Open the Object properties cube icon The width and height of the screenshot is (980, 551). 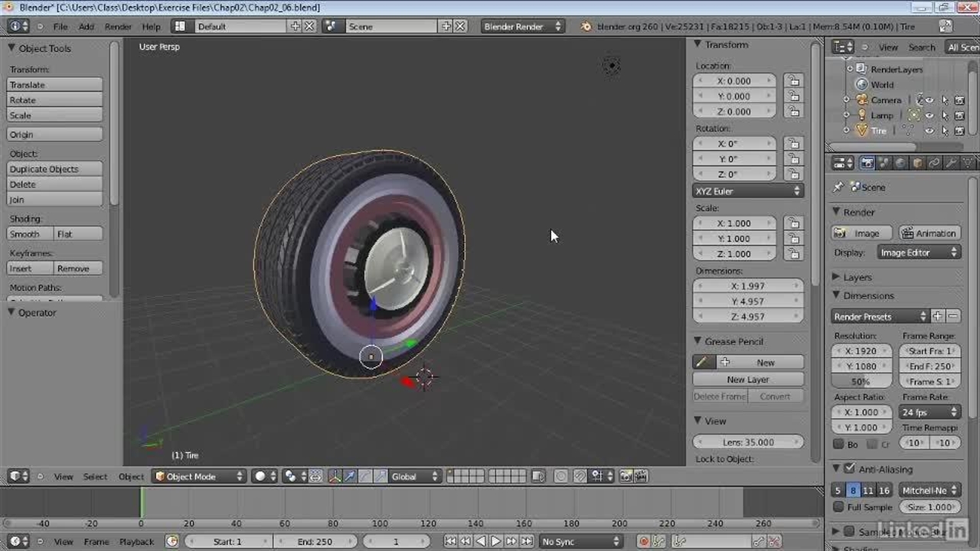917,163
